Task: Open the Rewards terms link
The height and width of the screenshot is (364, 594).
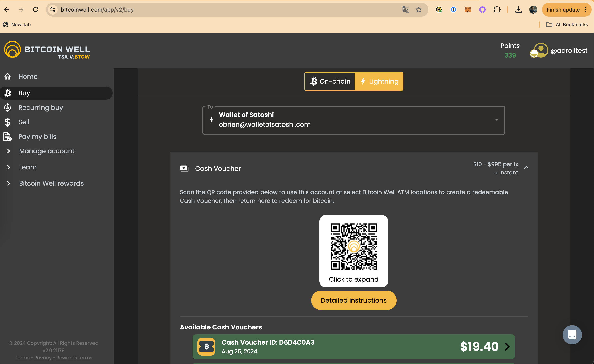Action: pyautogui.click(x=74, y=358)
